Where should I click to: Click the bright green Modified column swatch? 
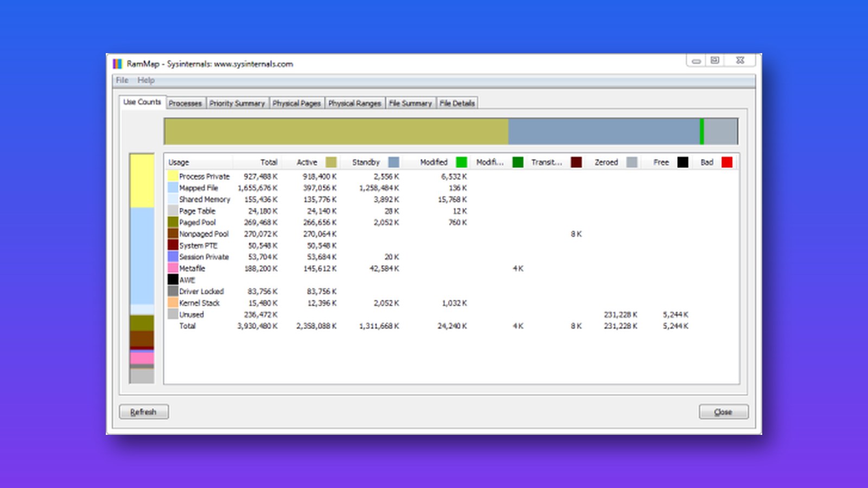point(462,162)
